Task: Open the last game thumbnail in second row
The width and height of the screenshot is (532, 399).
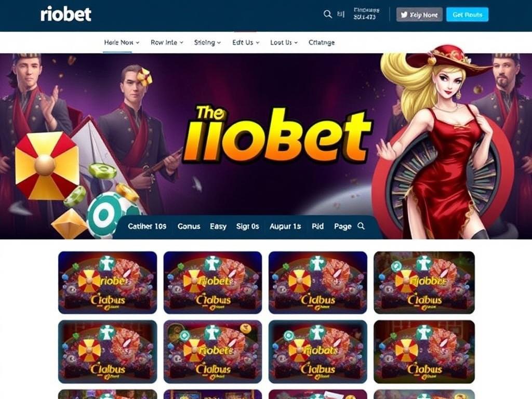Action: click(x=424, y=352)
